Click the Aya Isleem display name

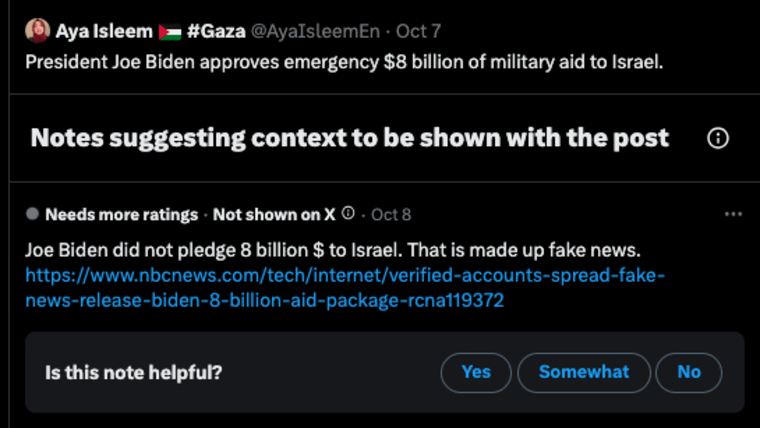click(x=104, y=32)
